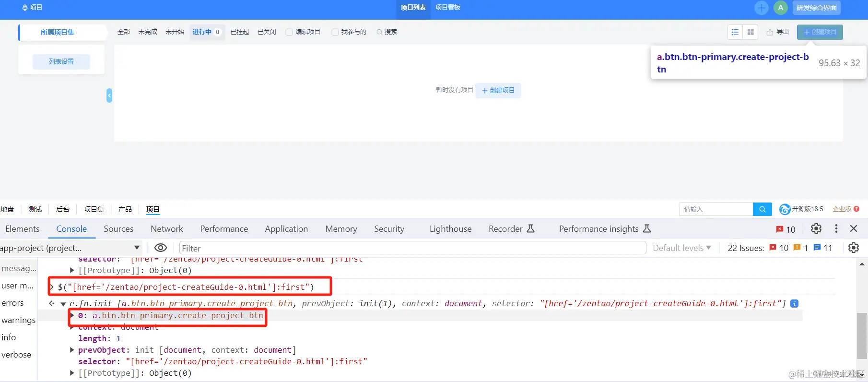This screenshot has width=868, height=382.
Task: Click the search magnifier button
Action: [x=762, y=209]
